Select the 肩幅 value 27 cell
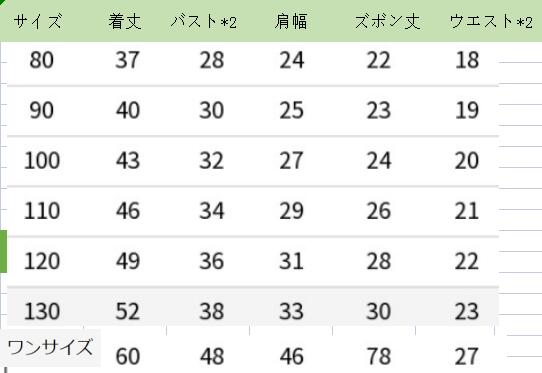 point(291,160)
